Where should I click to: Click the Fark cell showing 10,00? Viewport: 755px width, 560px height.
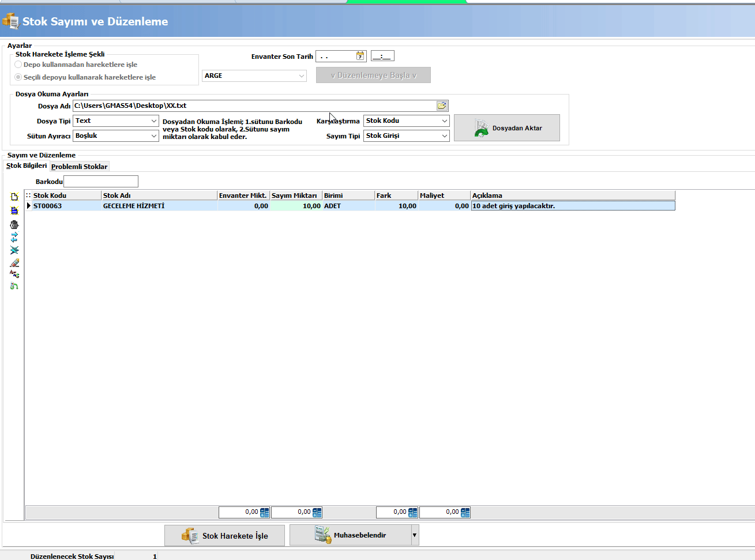pyautogui.click(x=396, y=206)
